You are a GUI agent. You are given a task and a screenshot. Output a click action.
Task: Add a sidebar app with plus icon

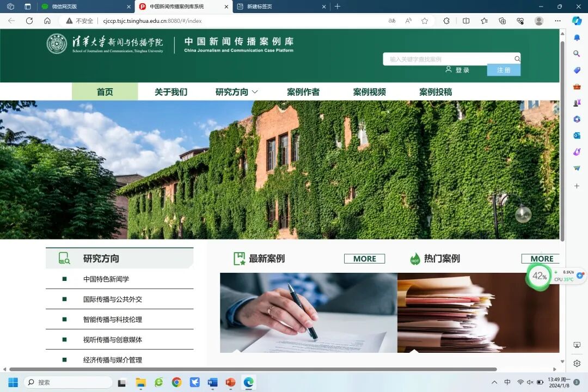tap(577, 186)
